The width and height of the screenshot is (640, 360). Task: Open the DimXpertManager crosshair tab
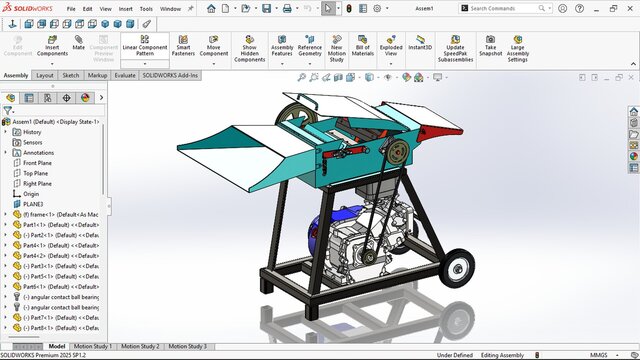[67, 98]
